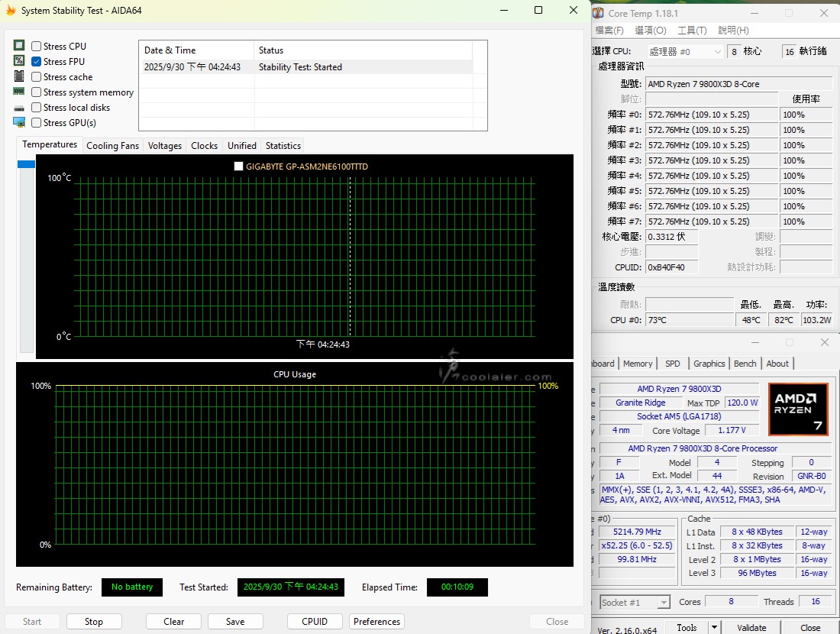Click the Elapsed Time value 00:10:09
This screenshot has width=840, height=634.
coord(457,587)
